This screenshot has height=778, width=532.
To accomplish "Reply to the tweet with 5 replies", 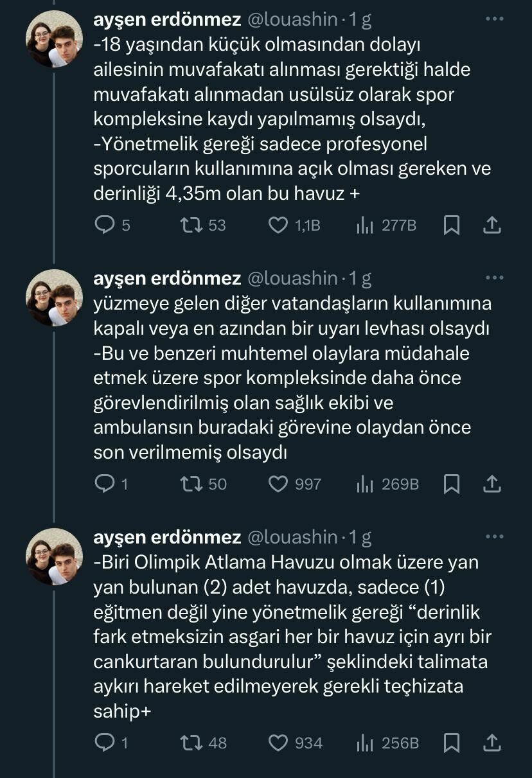I will pyautogui.click(x=104, y=225).
